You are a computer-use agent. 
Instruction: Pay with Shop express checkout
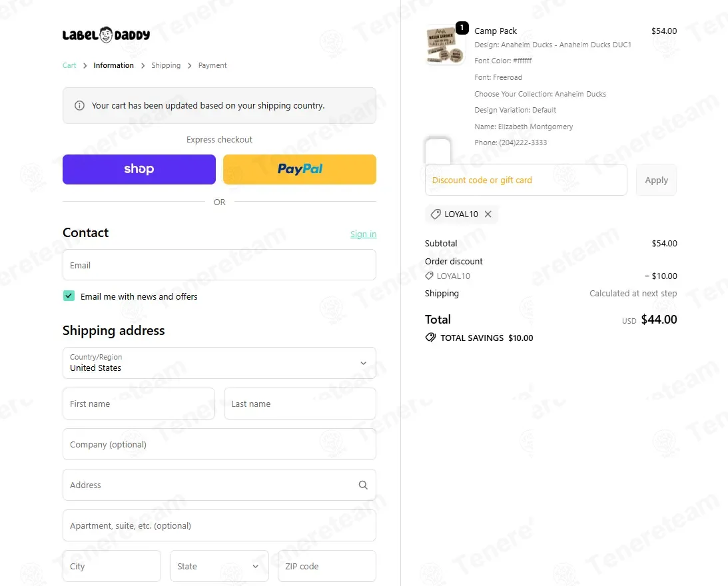139,169
